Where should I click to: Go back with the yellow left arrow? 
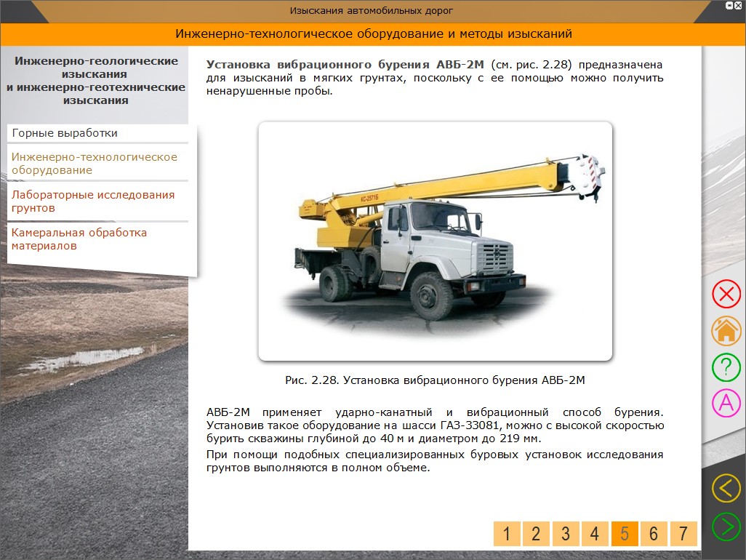pos(725,488)
